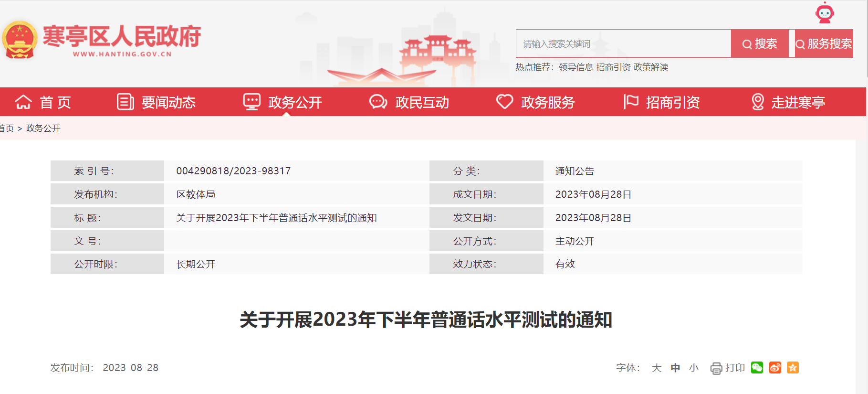The image size is (868, 394).
Task: Click the 索引号 label cell
Action: pos(107,171)
